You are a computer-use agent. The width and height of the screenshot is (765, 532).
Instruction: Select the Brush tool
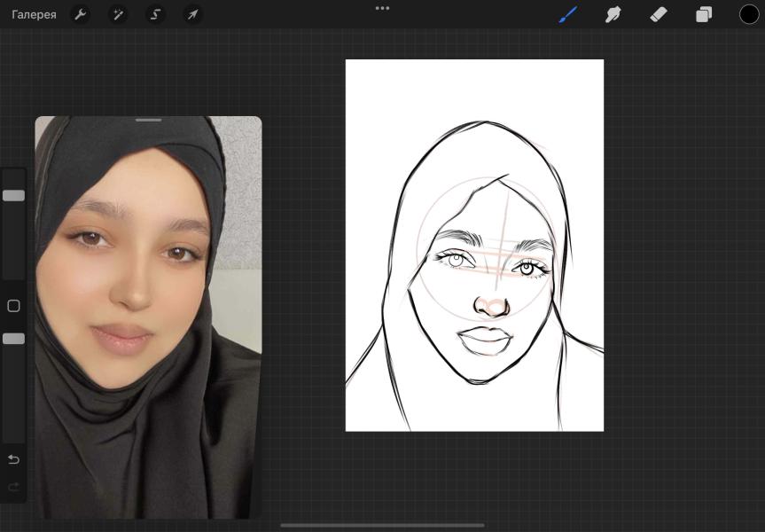coord(568,15)
